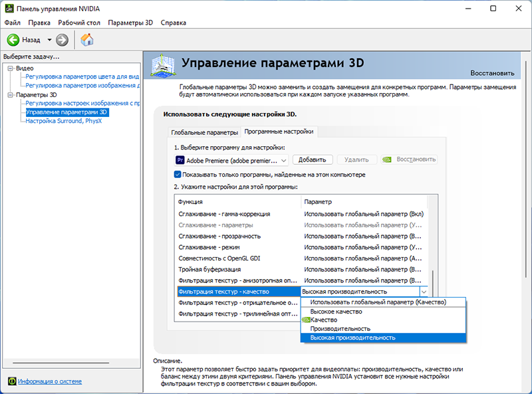
Task: Click the Удалить button
Action: (356, 159)
